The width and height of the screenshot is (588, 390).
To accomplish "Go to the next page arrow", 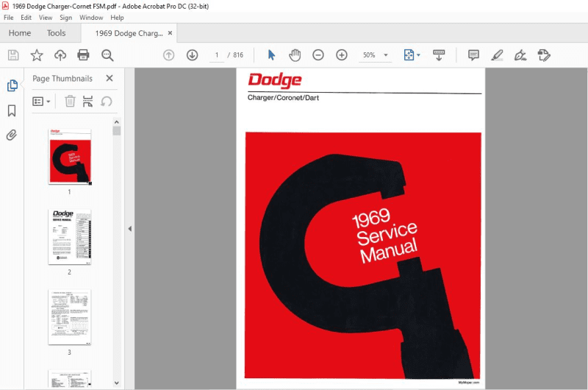I will (x=193, y=55).
